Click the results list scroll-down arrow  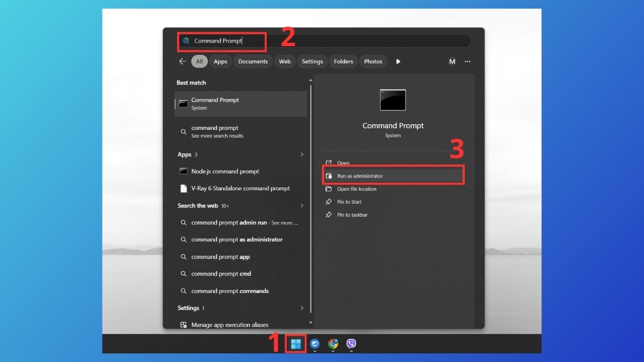click(310, 323)
